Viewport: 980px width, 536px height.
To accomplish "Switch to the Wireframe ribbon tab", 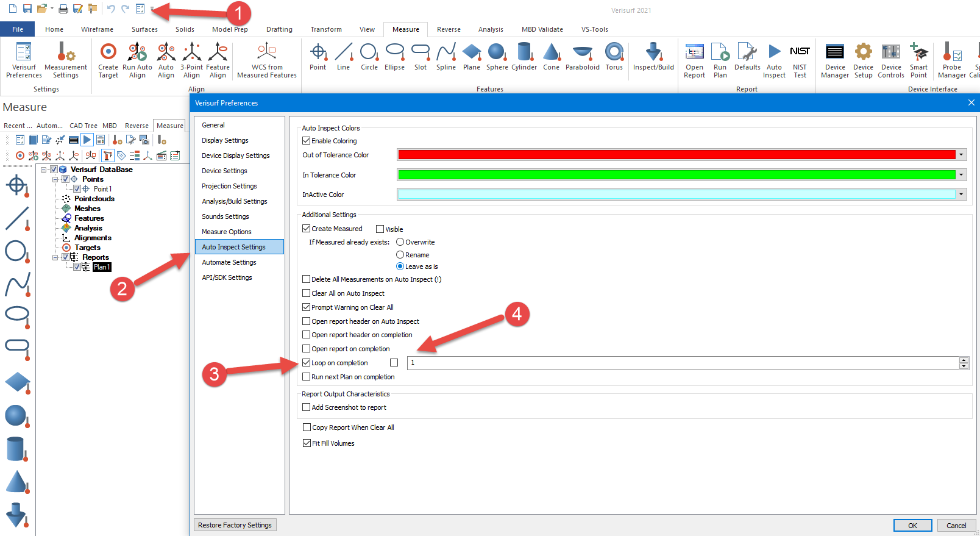I will tap(98, 29).
